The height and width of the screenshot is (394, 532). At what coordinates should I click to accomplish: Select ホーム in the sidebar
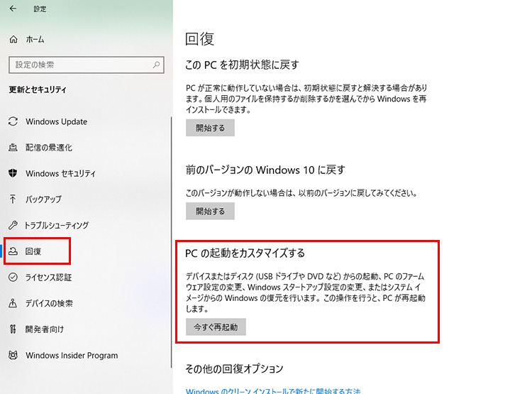pyautogui.click(x=35, y=40)
